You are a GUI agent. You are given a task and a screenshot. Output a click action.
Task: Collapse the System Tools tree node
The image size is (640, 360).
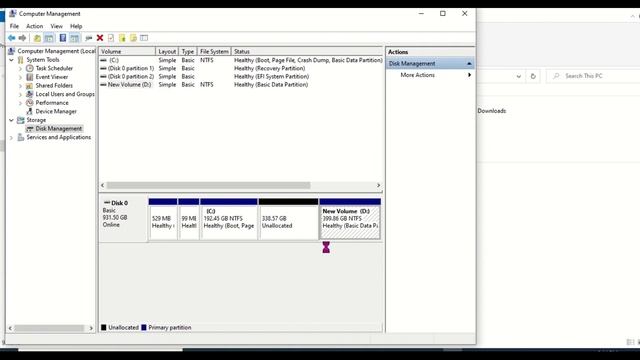pyautogui.click(x=11, y=60)
